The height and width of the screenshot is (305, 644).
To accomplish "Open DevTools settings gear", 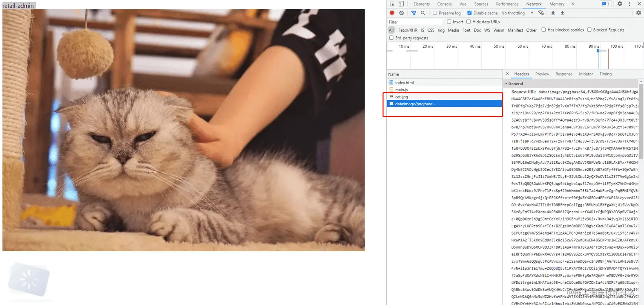I will [x=620, y=4].
